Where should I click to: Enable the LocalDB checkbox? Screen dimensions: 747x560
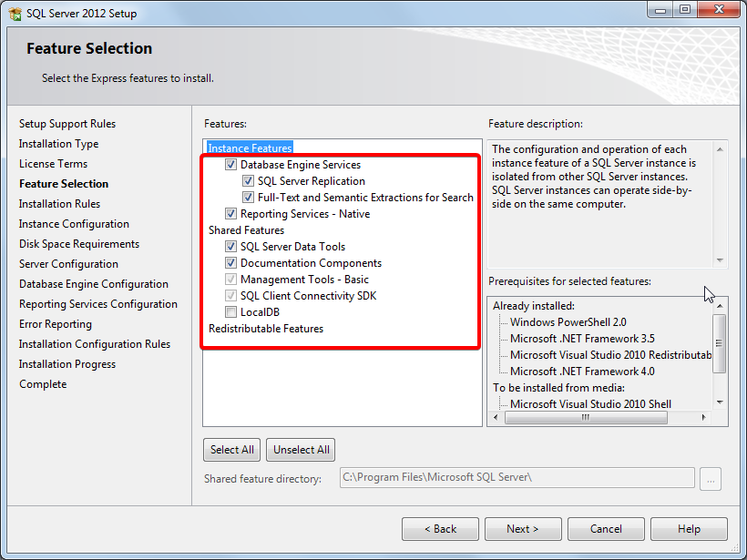tap(230, 312)
